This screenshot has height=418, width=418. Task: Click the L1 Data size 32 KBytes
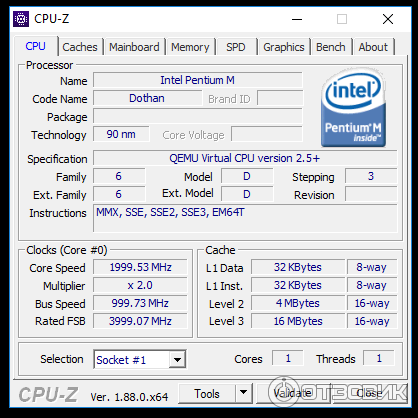click(x=298, y=267)
